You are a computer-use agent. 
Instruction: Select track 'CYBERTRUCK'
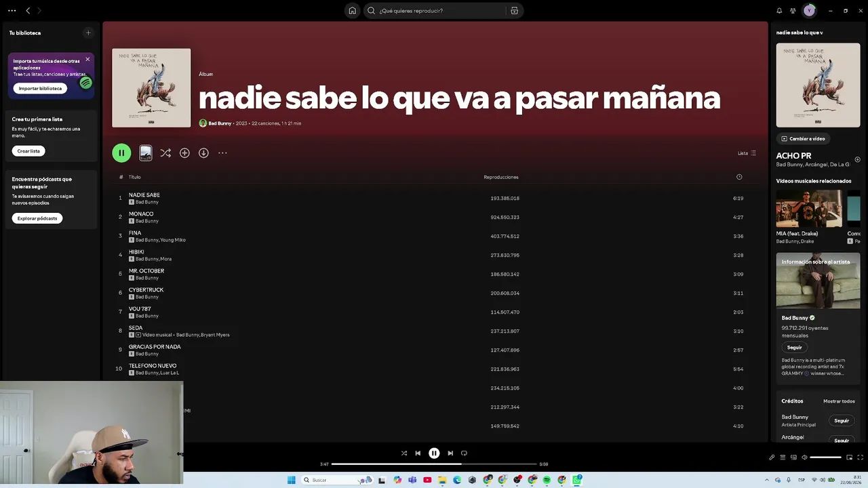click(146, 290)
